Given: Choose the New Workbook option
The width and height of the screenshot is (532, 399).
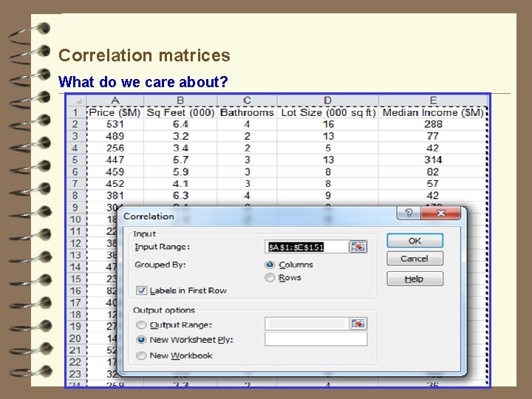Looking at the screenshot, I should (x=141, y=355).
